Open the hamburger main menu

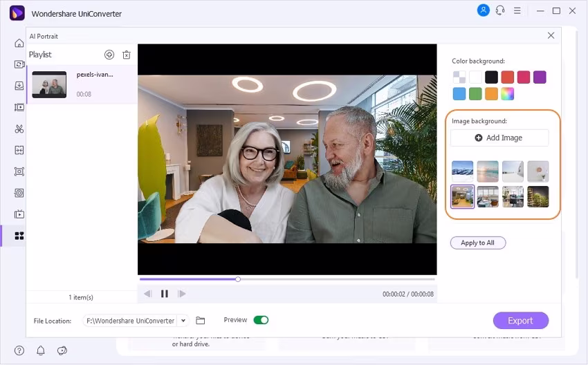coord(517,10)
